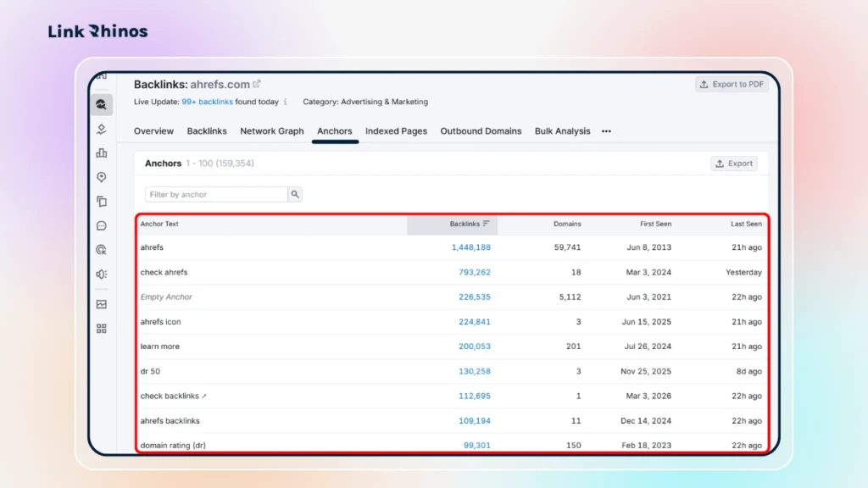Open the speech bubble sidebar icon
This screenshot has width=868, height=488.
coord(102,225)
